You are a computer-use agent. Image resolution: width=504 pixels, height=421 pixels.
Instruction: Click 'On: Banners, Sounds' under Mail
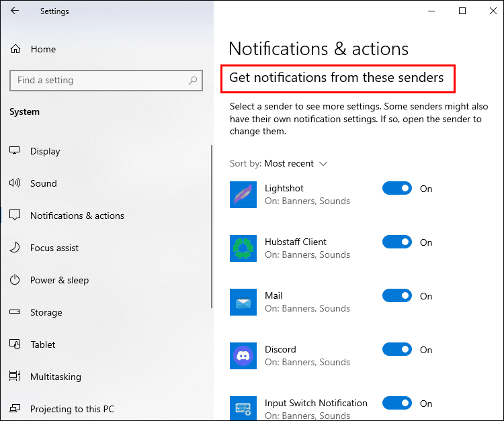(307, 309)
